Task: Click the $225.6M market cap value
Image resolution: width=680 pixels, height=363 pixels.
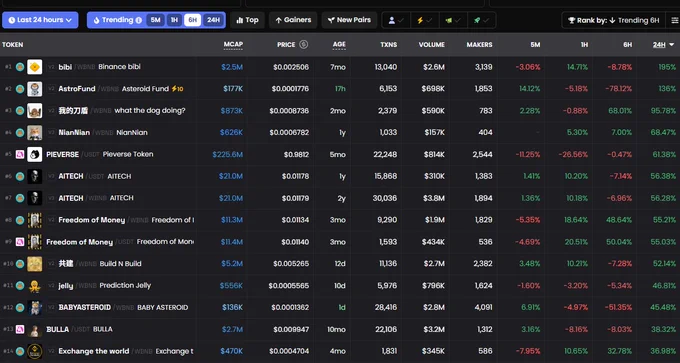Action: 228,154
